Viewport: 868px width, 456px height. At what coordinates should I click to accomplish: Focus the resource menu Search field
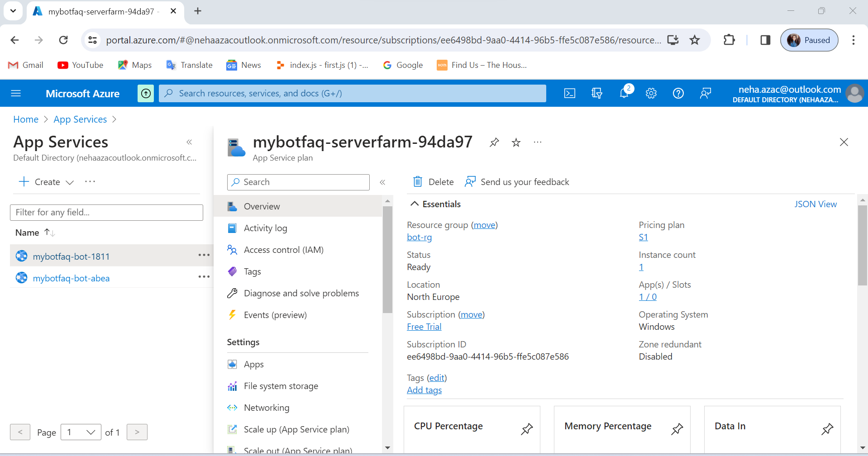coord(298,182)
